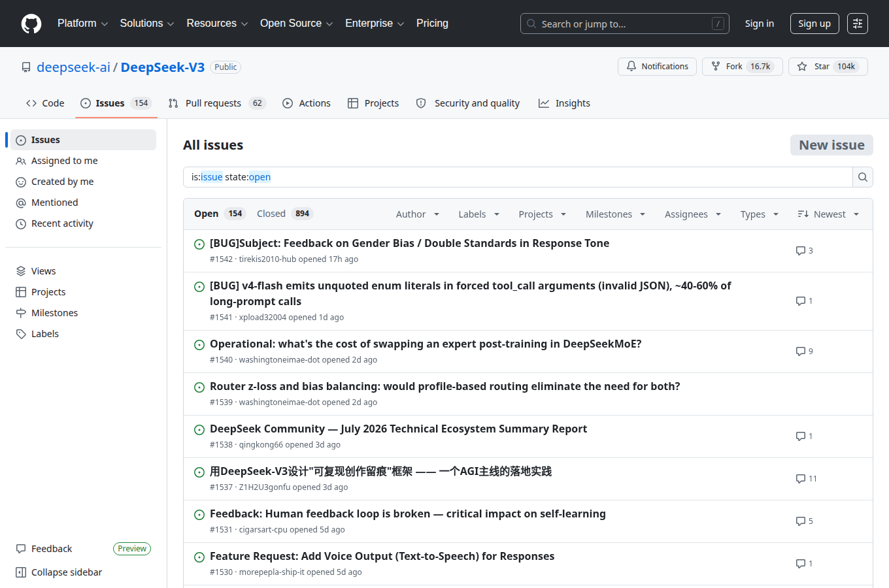Screen dimensions: 889x588
Task: Open the GitHub home logo
Action: (x=31, y=24)
